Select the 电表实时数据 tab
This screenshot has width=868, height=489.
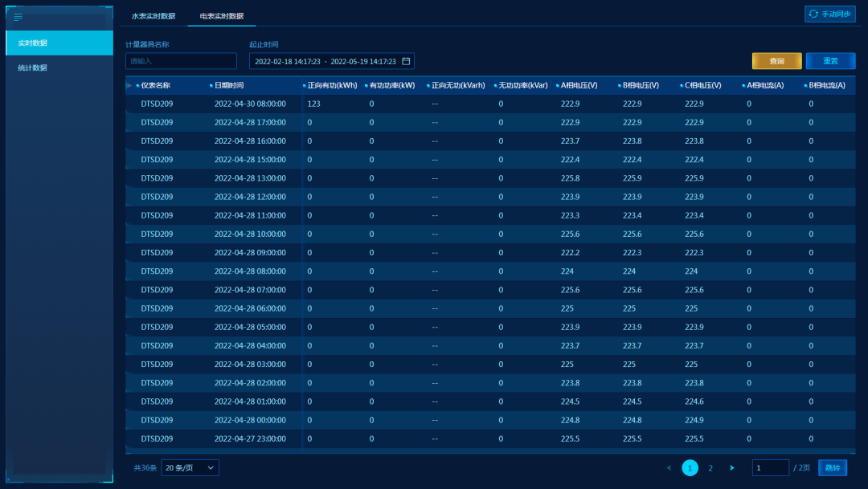pyautogui.click(x=222, y=16)
